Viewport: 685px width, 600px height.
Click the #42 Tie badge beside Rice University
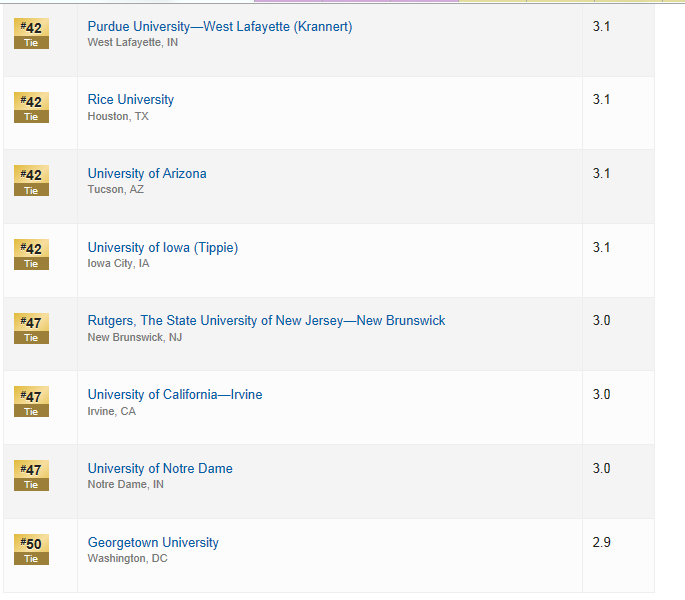point(31,108)
